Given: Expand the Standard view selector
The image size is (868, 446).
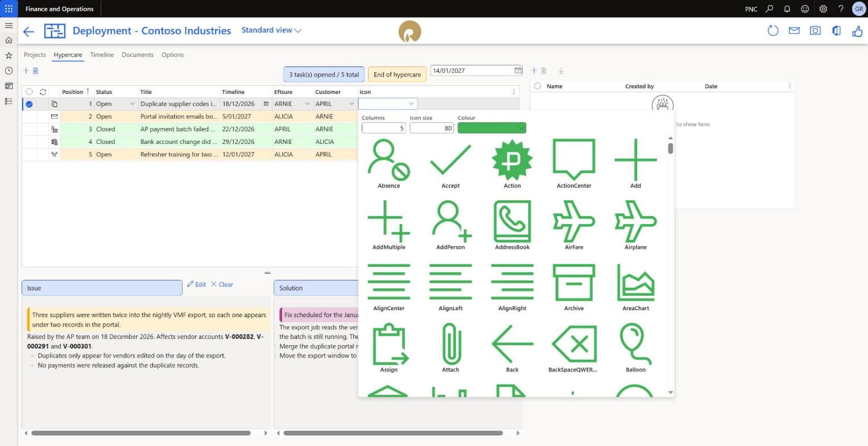Looking at the screenshot, I should [x=271, y=30].
